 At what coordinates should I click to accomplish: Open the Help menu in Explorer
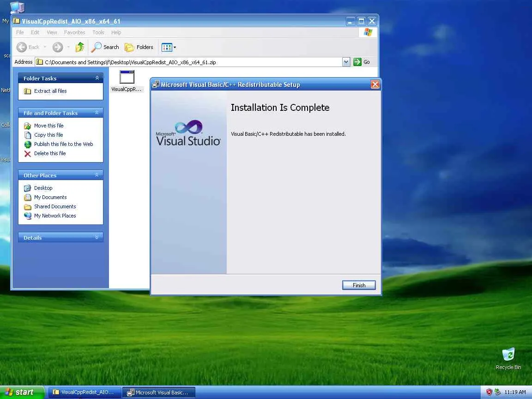point(116,32)
